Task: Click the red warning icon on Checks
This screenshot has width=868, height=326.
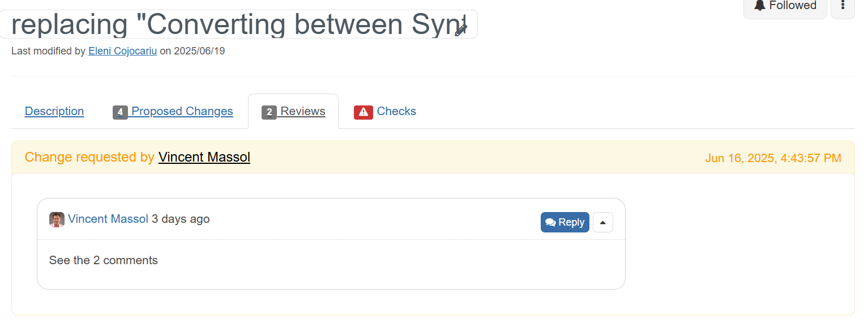Action: (x=364, y=112)
